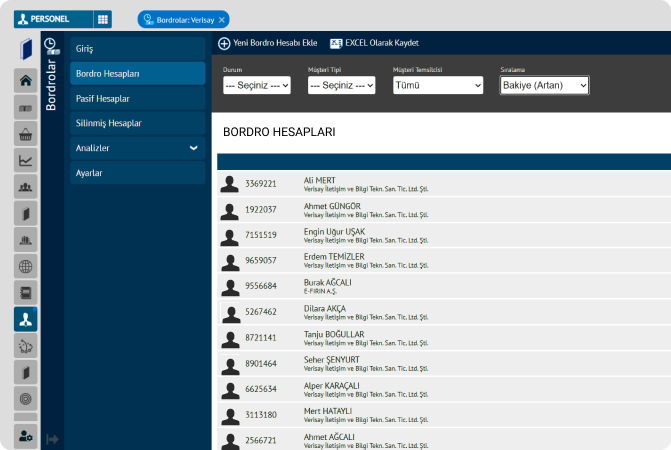Open the line chart sidebar icon

point(25,160)
